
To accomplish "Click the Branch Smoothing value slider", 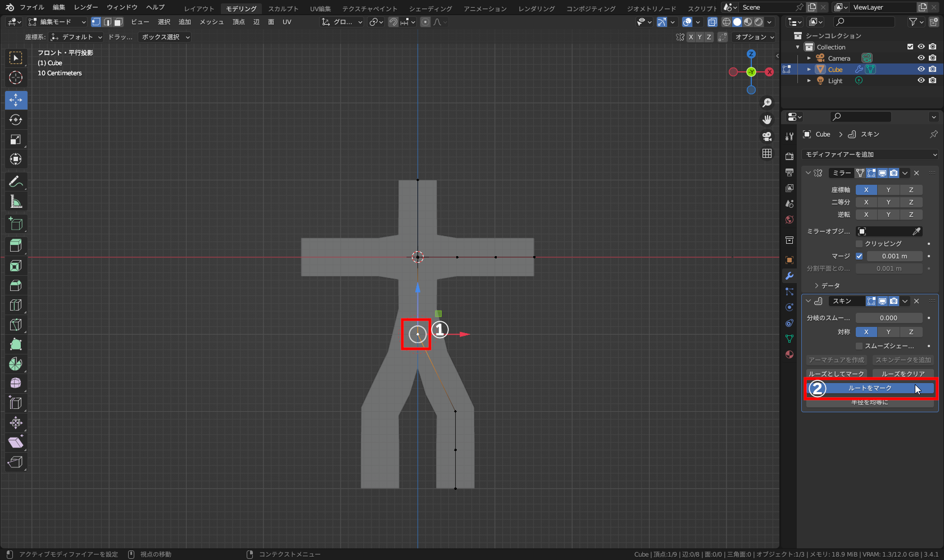I will (x=888, y=318).
